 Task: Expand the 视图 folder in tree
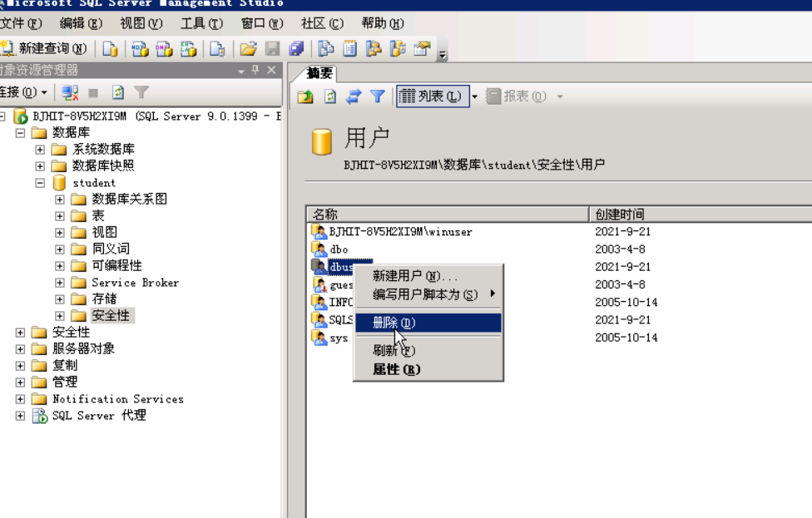[x=60, y=233]
